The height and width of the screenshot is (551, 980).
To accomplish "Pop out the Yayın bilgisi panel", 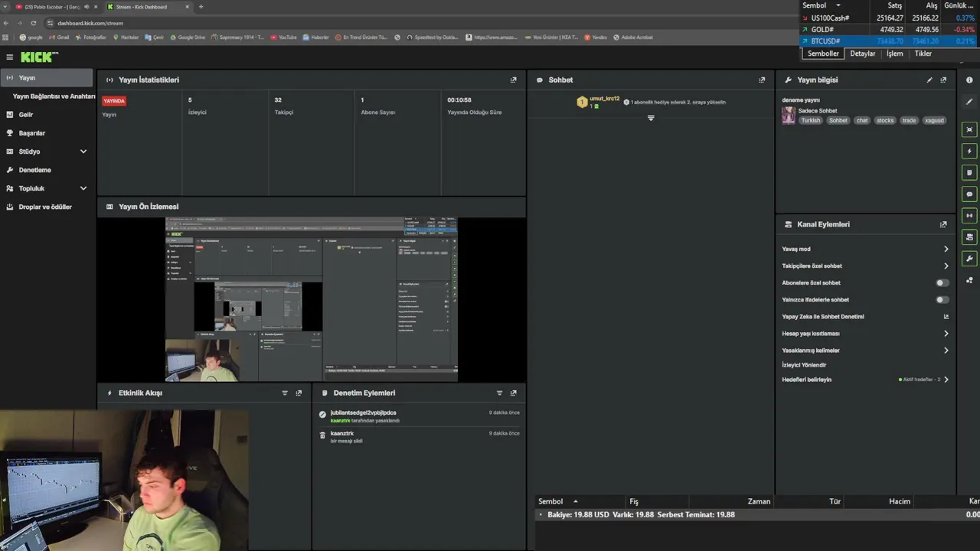I will click(x=943, y=80).
